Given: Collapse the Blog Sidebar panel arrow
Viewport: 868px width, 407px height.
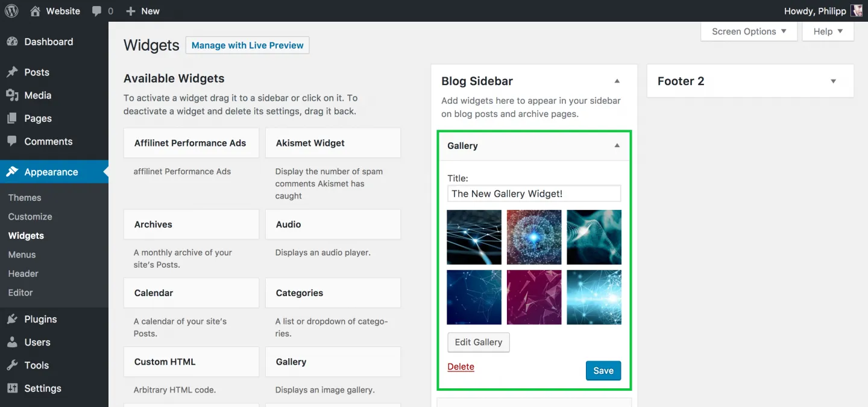Looking at the screenshot, I should click(617, 81).
